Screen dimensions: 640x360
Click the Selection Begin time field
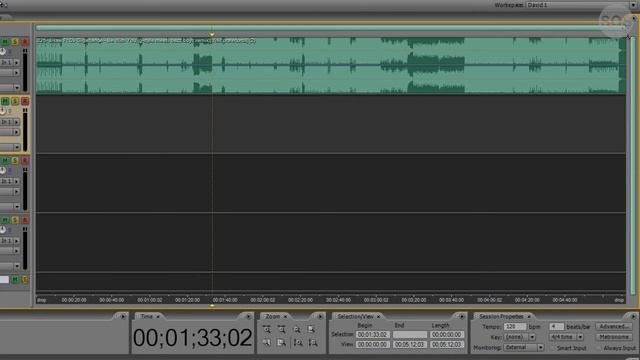[x=373, y=335]
